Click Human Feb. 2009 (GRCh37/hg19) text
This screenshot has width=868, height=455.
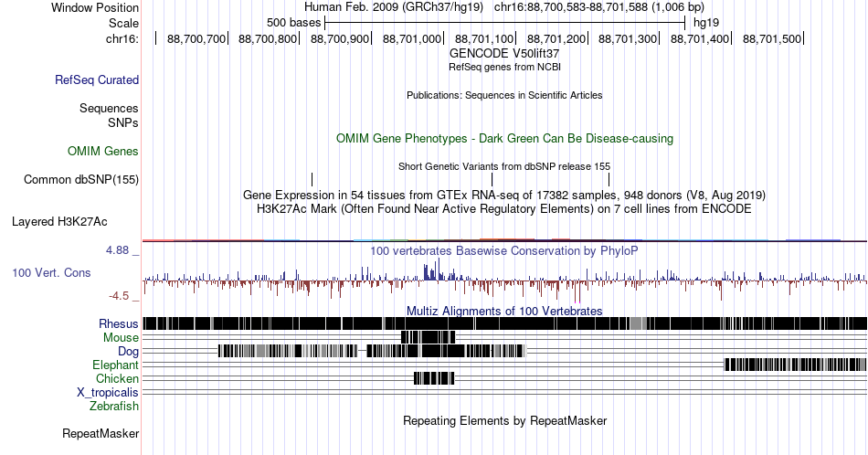click(394, 7)
